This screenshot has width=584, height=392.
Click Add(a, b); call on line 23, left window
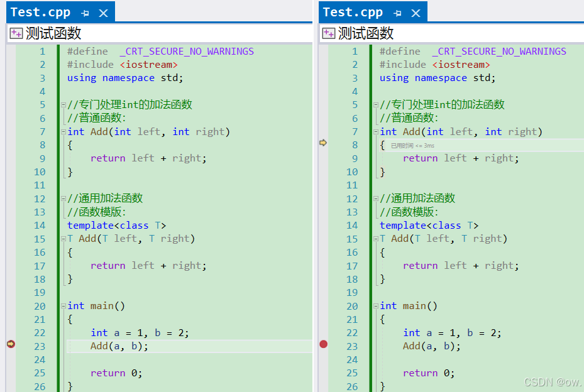click(119, 346)
